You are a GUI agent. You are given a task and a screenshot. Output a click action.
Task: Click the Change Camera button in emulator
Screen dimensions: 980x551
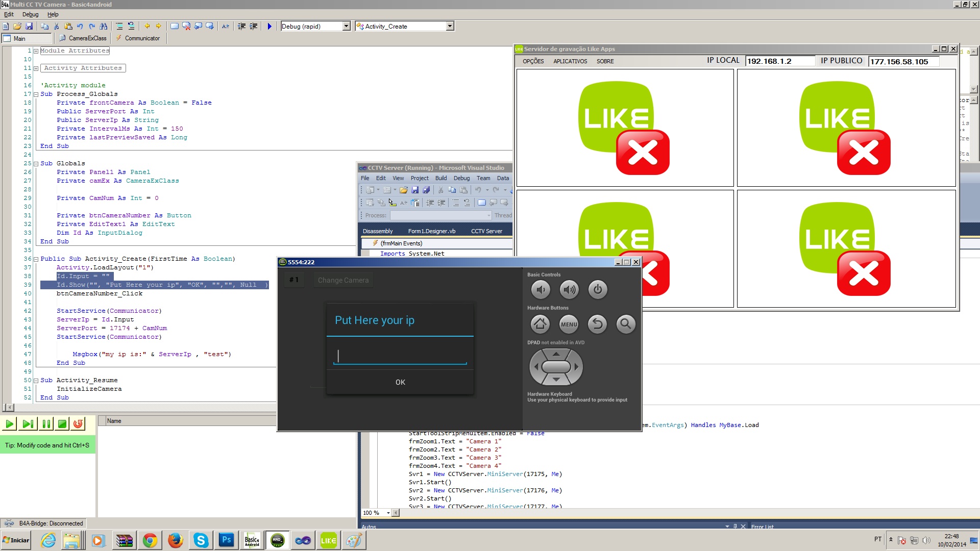tap(343, 280)
